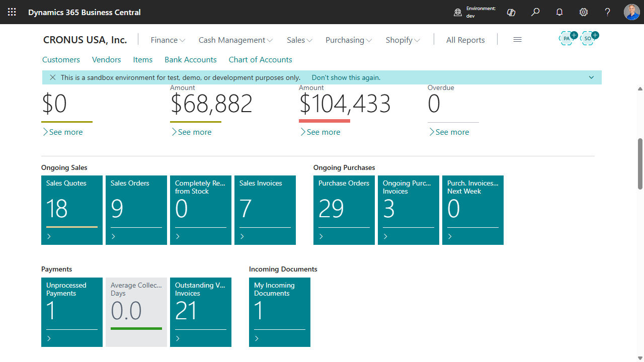Image resolution: width=644 pixels, height=362 pixels.
Task: Expand the Cash Management menu
Action: click(236, 40)
